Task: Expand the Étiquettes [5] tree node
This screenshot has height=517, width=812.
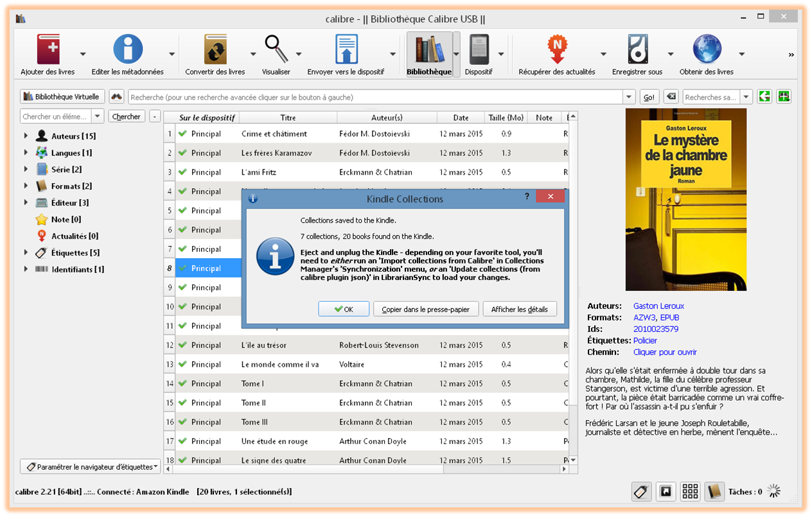Action: 26,252
